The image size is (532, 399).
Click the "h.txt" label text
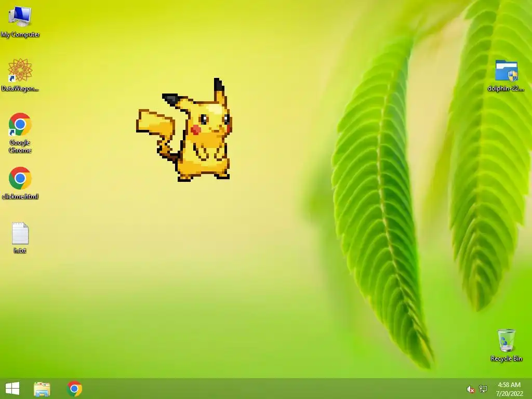(20, 250)
